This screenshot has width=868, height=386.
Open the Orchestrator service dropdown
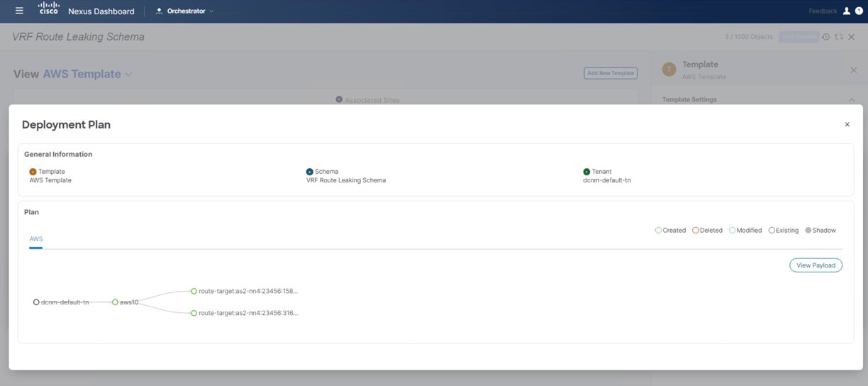coord(184,11)
